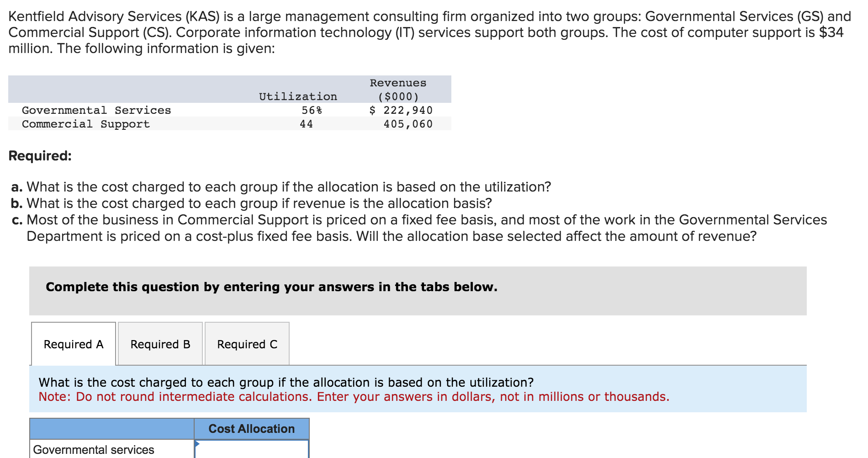868x458 pixels.
Task: Select the Governmental Services utilization value 56%
Action: point(306,110)
